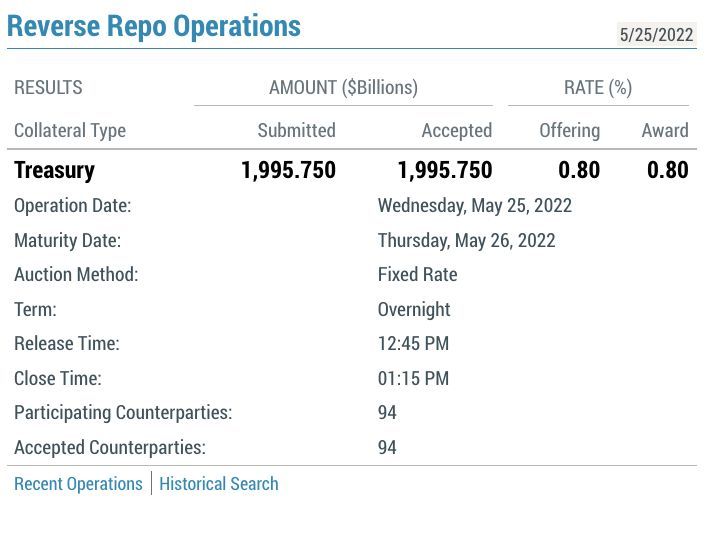Click the Award rate column header
The image size is (705, 540).
pos(664,130)
